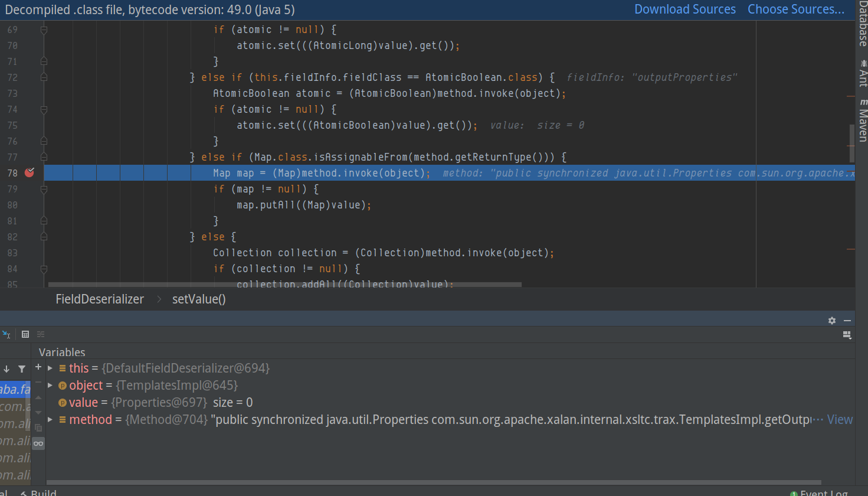This screenshot has width=868, height=496.
Task: Click the Duplicate Watch copy icon
Action: click(x=38, y=428)
